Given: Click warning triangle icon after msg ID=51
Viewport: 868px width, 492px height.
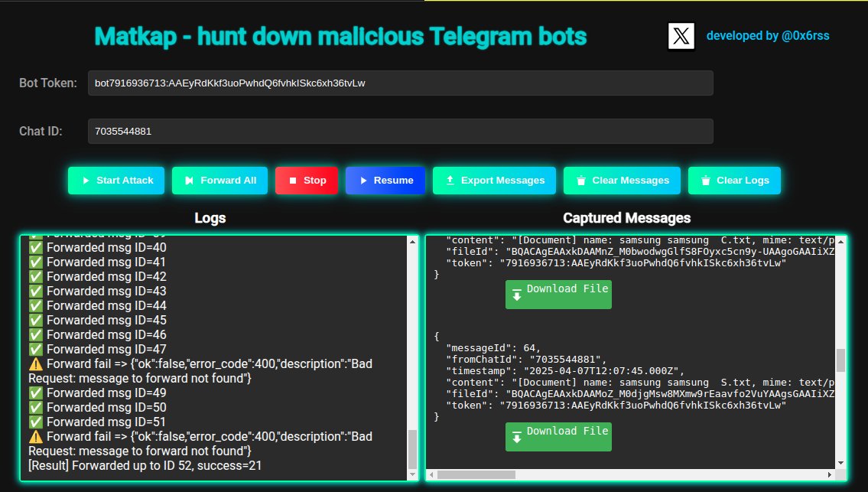Looking at the screenshot, I should tap(35, 437).
